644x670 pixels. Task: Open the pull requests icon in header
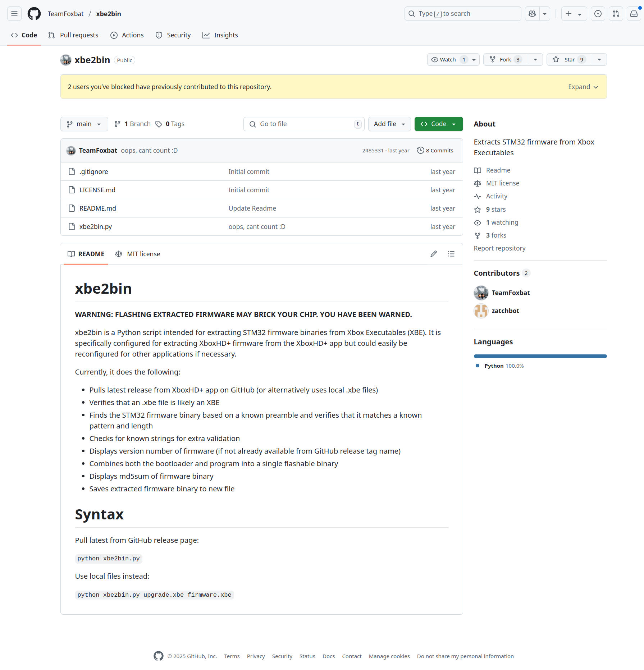click(x=616, y=14)
